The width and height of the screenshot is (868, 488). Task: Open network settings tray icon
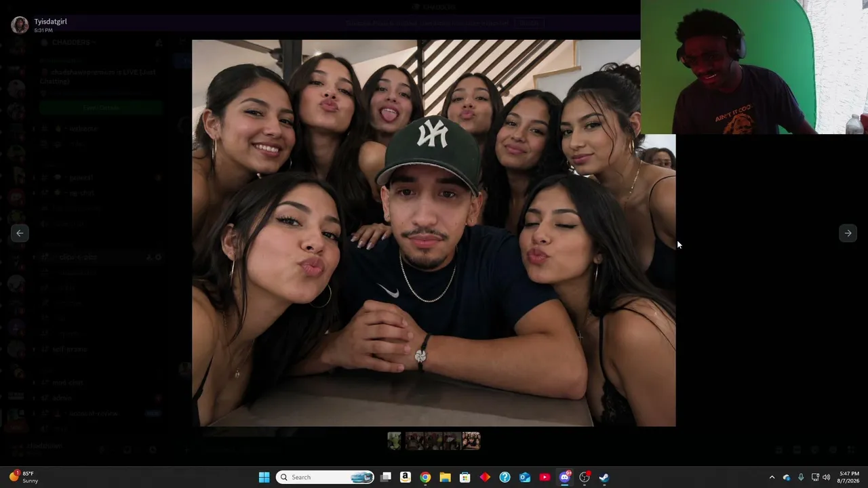pos(815,477)
